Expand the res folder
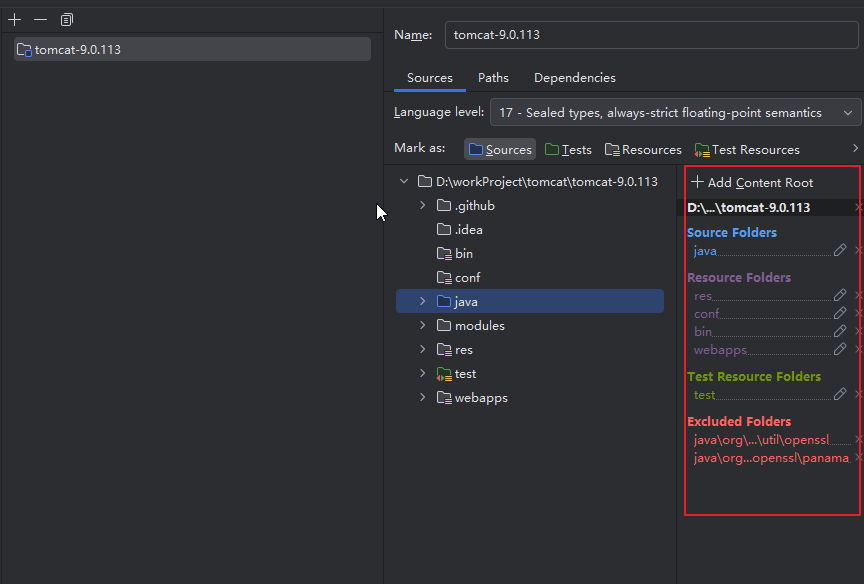864x584 pixels. [x=423, y=349]
